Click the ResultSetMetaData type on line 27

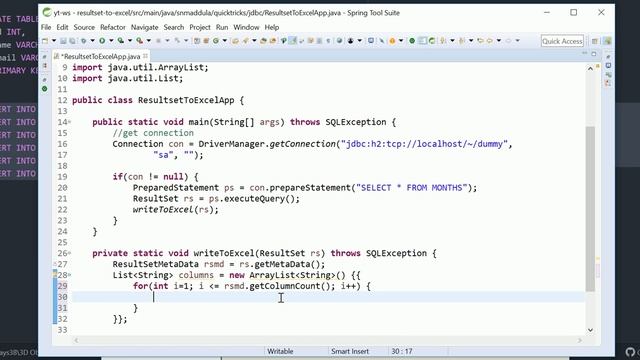click(156, 264)
